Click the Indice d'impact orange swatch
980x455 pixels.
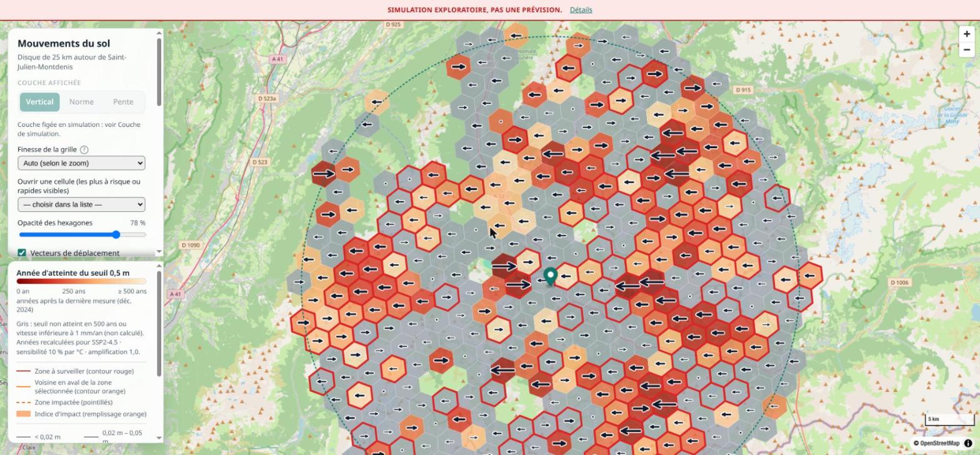coord(24,414)
